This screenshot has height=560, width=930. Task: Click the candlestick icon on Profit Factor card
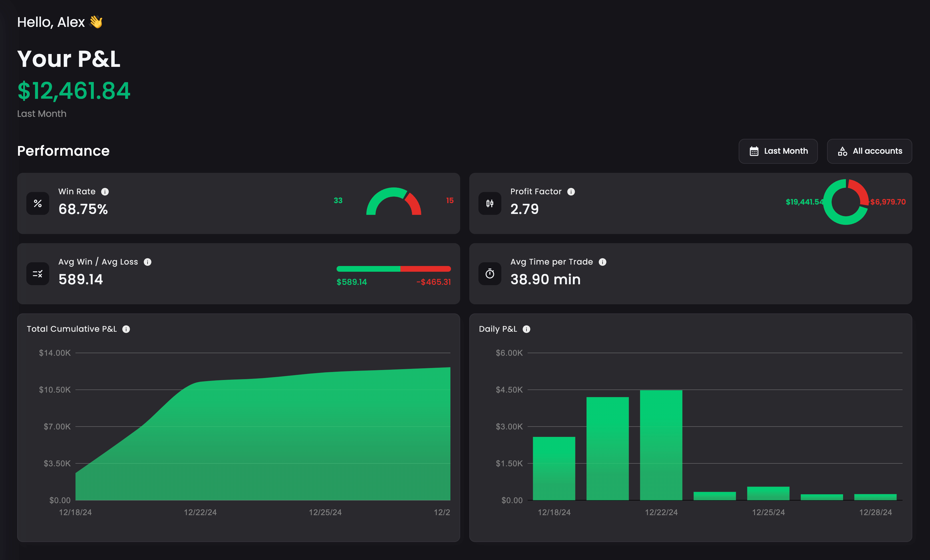490,204
